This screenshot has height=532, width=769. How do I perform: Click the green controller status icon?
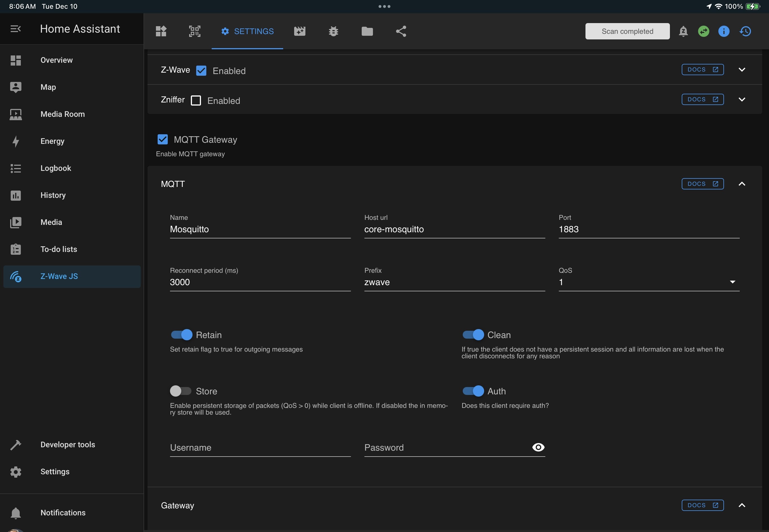pos(703,31)
